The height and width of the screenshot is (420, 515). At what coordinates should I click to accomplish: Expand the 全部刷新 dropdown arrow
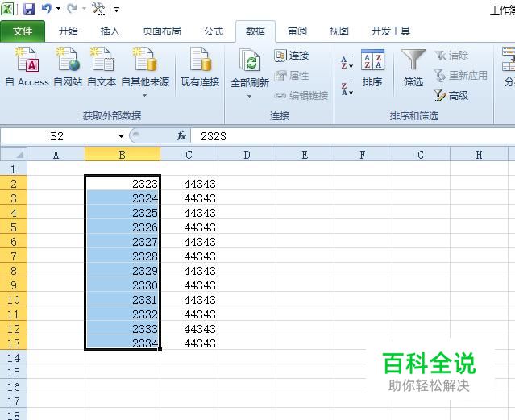pos(250,96)
